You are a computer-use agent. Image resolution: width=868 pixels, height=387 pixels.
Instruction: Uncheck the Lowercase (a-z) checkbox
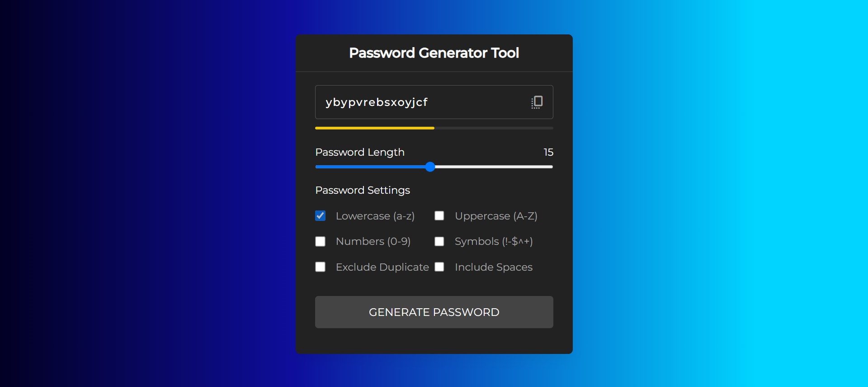(321, 216)
